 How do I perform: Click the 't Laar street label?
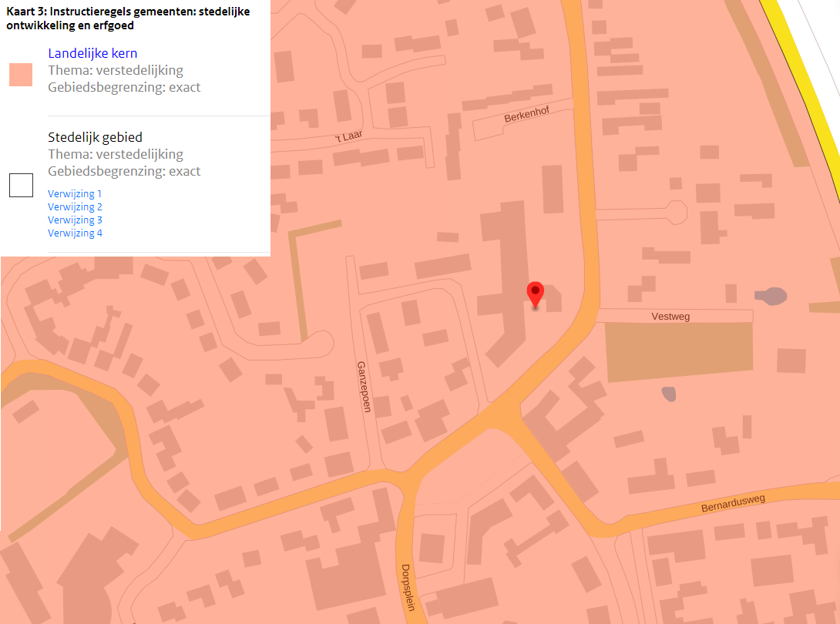349,136
